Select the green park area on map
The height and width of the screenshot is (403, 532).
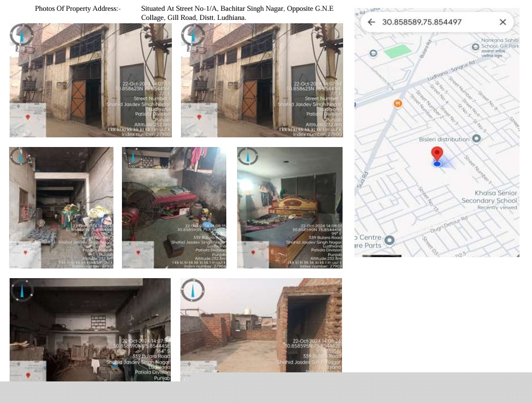(x=398, y=51)
